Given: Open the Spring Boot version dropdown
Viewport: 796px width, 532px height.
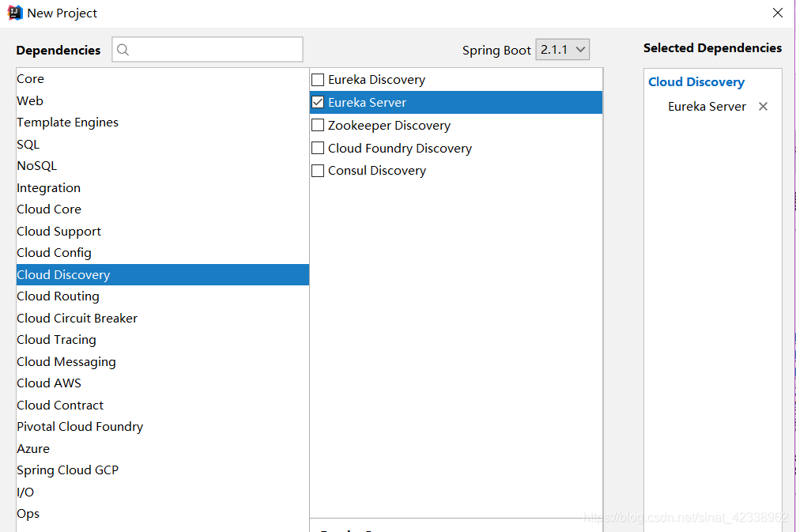Looking at the screenshot, I should [563, 50].
